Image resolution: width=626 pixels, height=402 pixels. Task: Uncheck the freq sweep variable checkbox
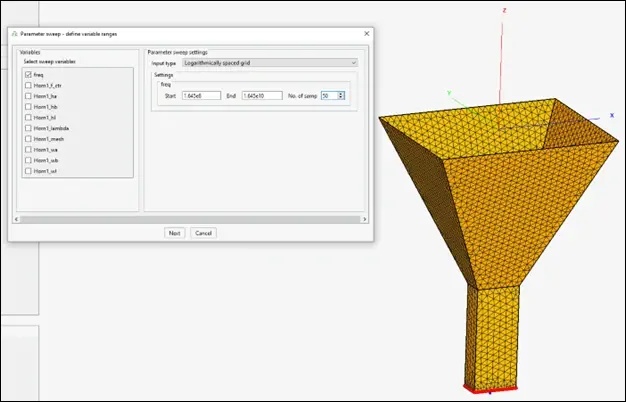pos(29,75)
